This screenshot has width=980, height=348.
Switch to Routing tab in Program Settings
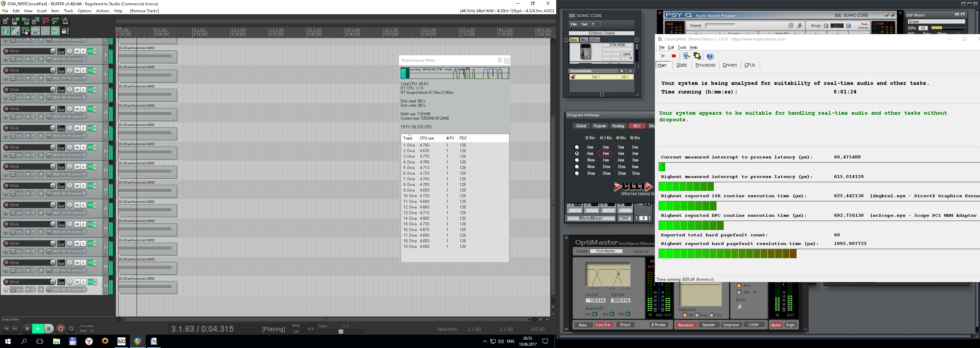pyautogui.click(x=618, y=126)
